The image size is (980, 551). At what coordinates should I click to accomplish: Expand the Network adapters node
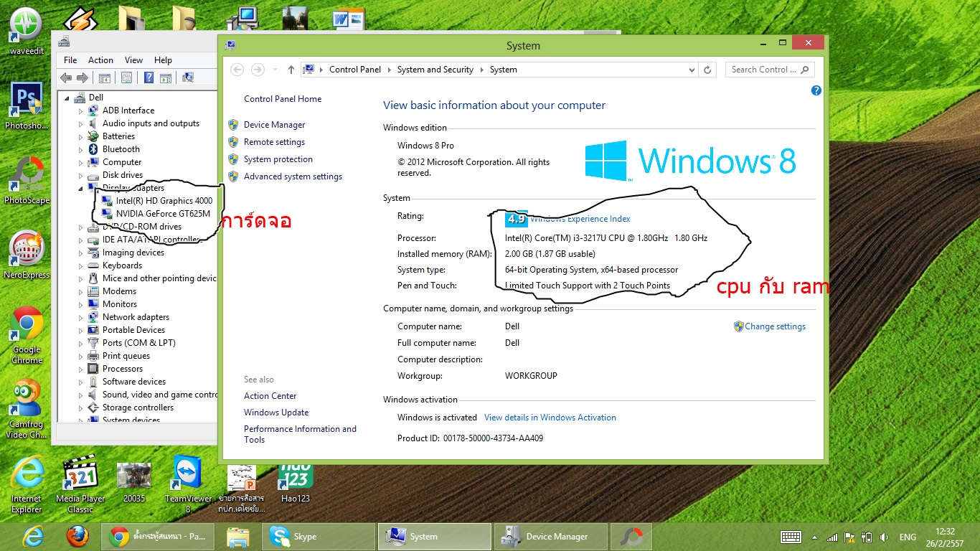(81, 317)
